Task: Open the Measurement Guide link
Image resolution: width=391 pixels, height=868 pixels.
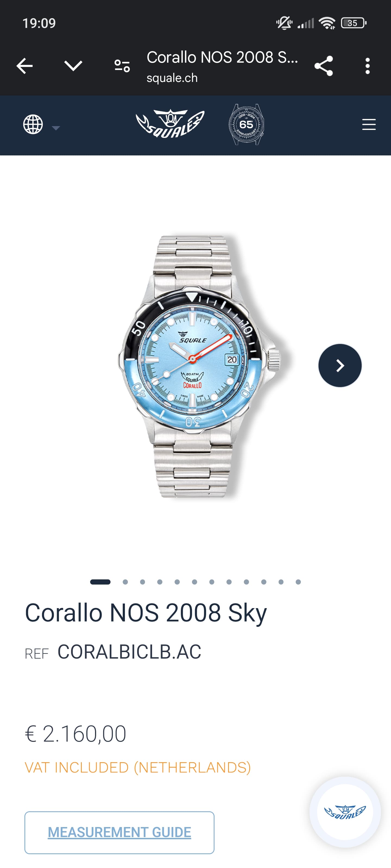Action: pyautogui.click(x=119, y=832)
